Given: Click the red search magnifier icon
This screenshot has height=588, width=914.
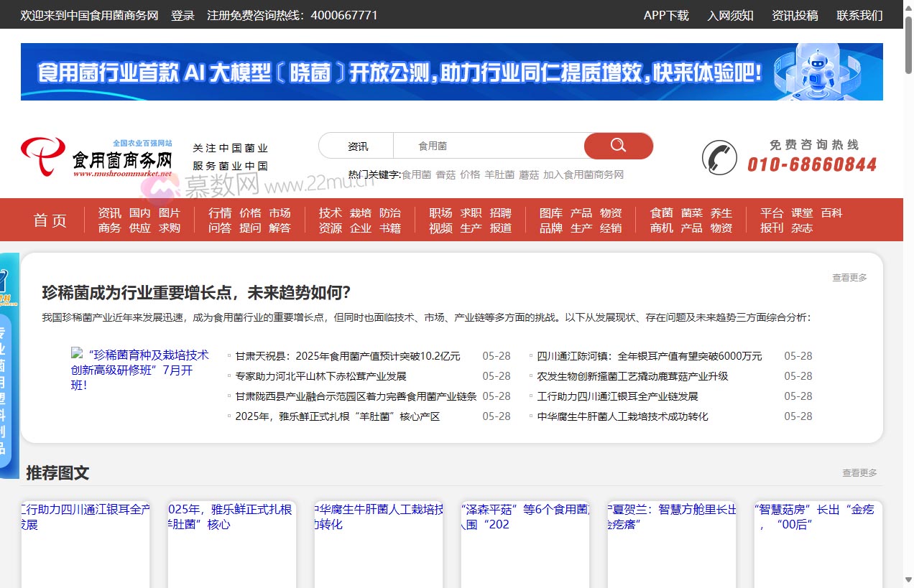Looking at the screenshot, I should pyautogui.click(x=618, y=146).
